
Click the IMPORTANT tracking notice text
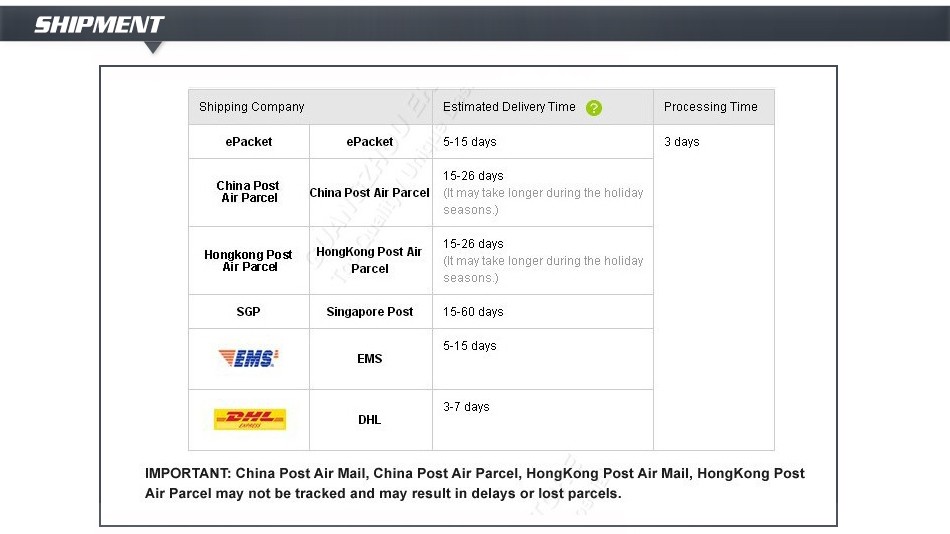pyautogui.click(x=474, y=483)
